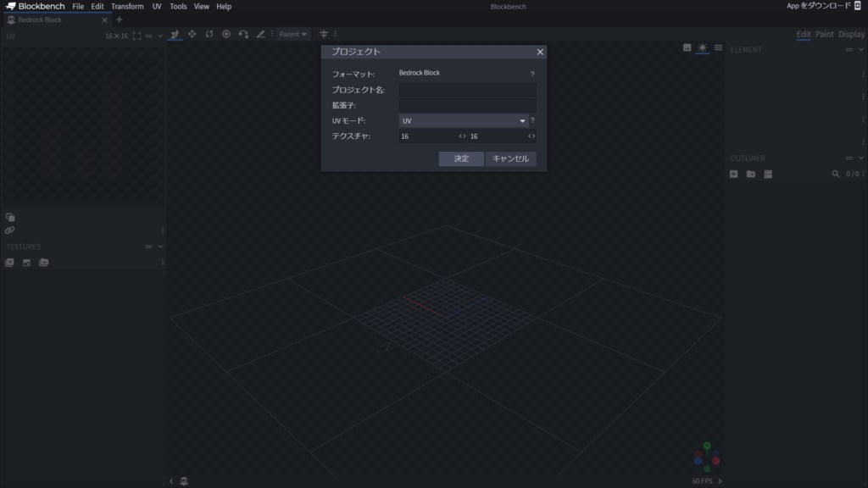Viewport: 868px width, 488px height.
Task: Click the Create Texture icon in Textures panel
Action: (26, 263)
